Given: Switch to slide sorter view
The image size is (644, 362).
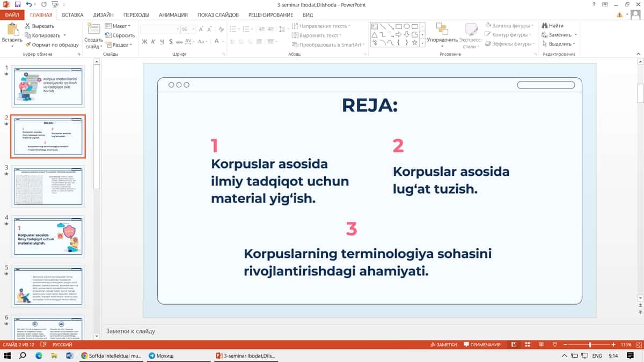Looking at the screenshot, I should (x=527, y=344).
